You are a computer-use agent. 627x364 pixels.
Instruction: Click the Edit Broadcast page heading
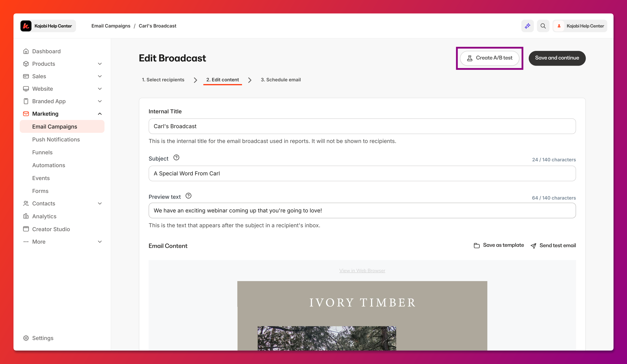pyautogui.click(x=172, y=58)
